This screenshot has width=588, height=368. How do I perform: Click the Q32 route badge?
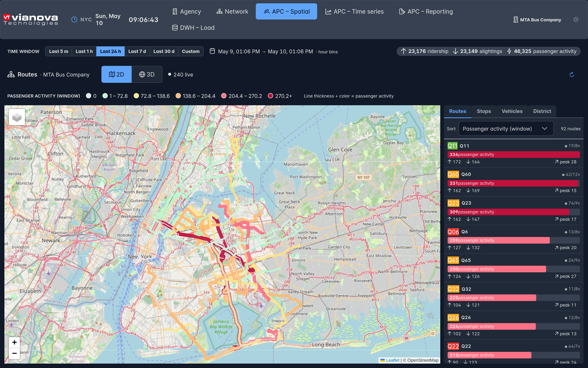point(453,289)
